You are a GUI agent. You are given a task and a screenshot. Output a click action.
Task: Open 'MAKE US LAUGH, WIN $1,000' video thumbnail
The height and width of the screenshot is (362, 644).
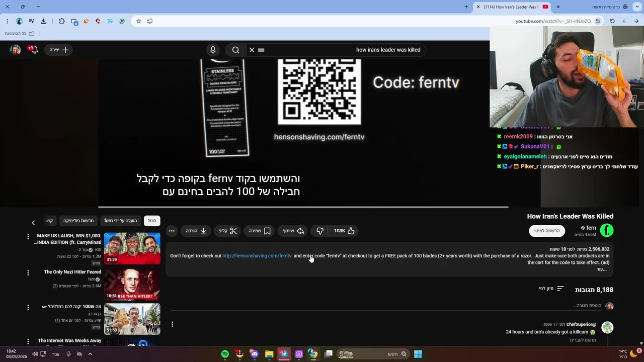pyautogui.click(x=132, y=248)
